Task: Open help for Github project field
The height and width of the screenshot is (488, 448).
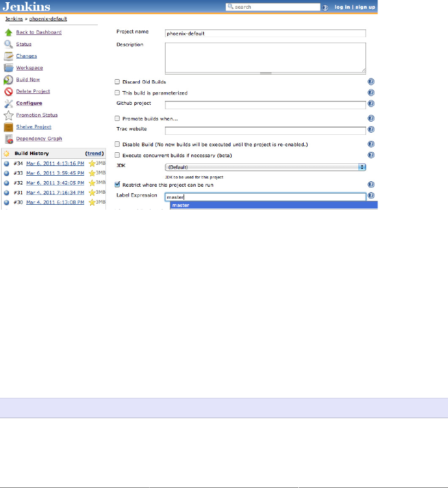Action: [x=371, y=104]
